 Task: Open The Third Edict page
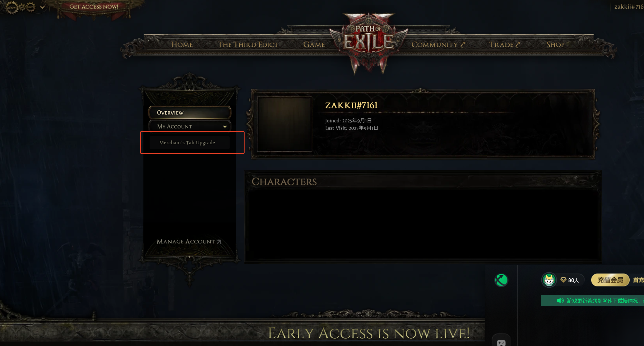pyautogui.click(x=248, y=44)
